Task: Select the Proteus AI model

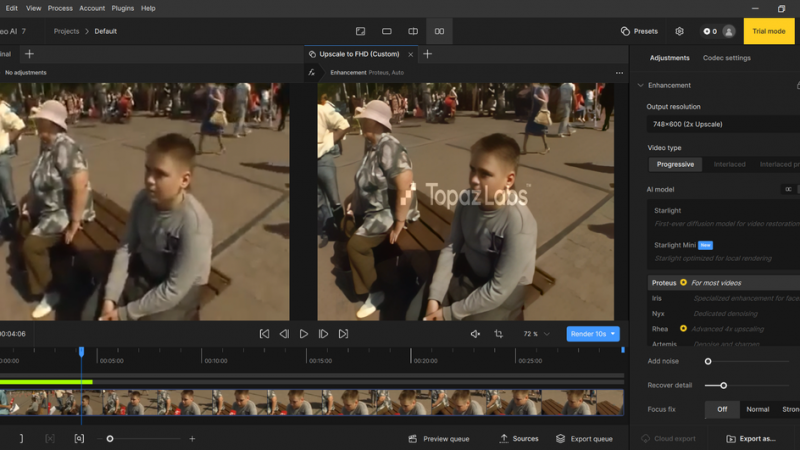Action: [724, 283]
